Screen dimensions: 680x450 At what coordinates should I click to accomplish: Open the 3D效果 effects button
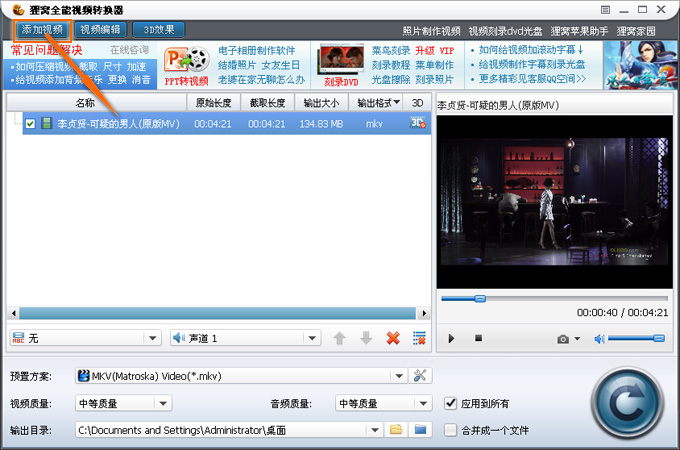[x=158, y=30]
